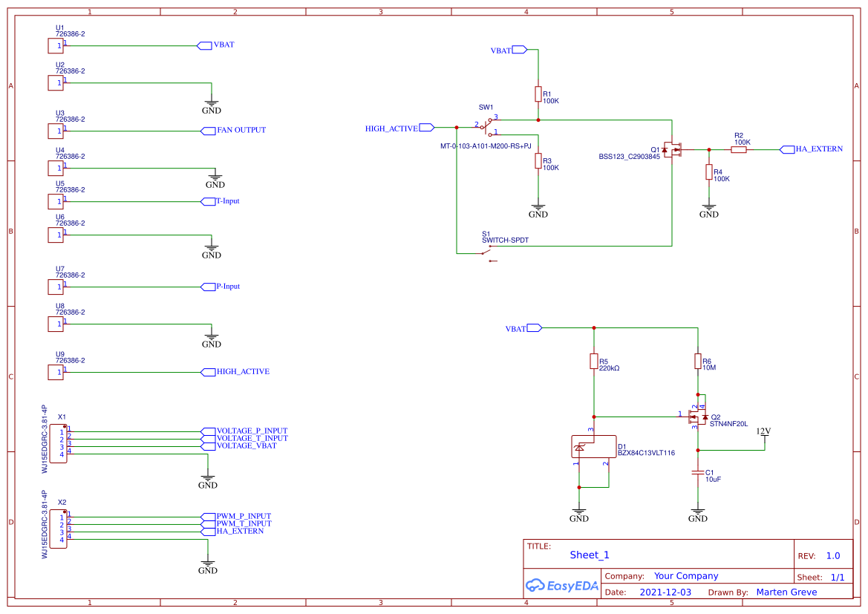Select the 12V power flag symbol

(x=763, y=433)
